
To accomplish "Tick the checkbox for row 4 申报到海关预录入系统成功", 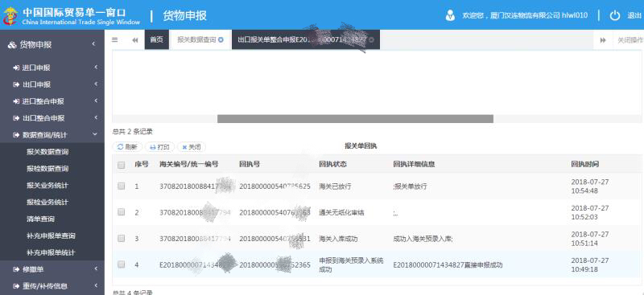I will [122, 264].
